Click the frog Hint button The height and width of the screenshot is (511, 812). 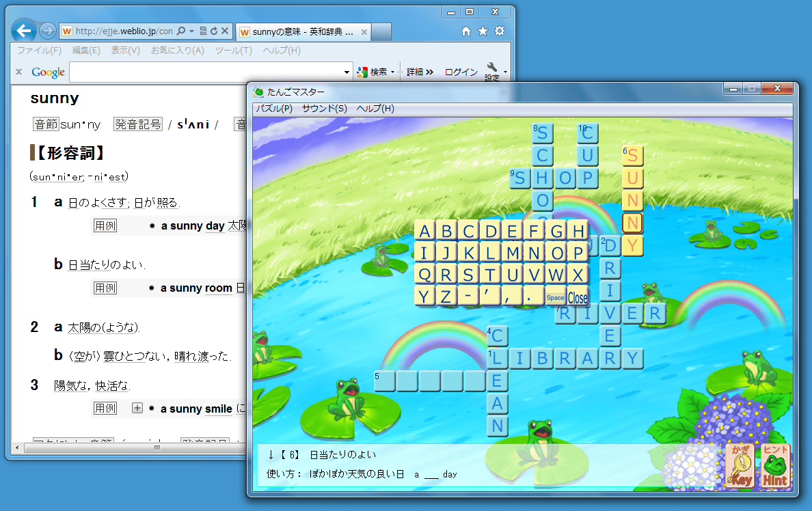point(774,465)
